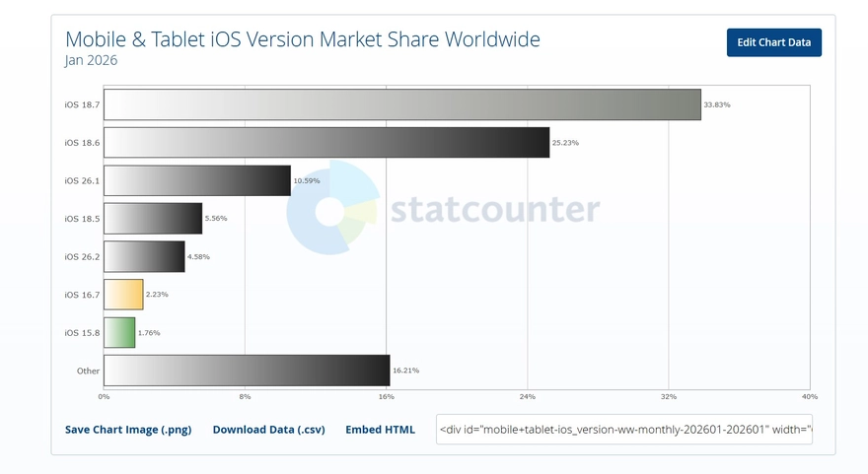Click the 24% x-axis tick label
The width and height of the screenshot is (868, 474).
pyautogui.click(x=528, y=396)
